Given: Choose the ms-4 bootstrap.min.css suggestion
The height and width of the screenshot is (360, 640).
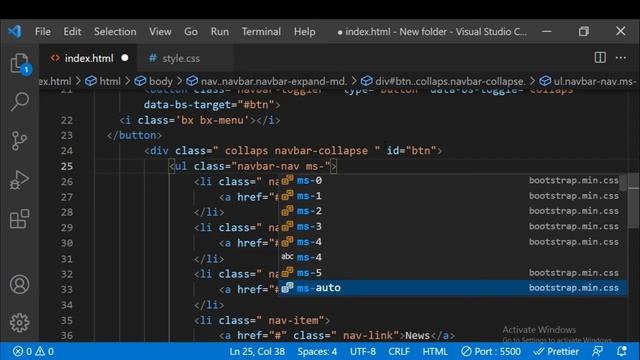Looking at the screenshot, I should click(452, 242).
